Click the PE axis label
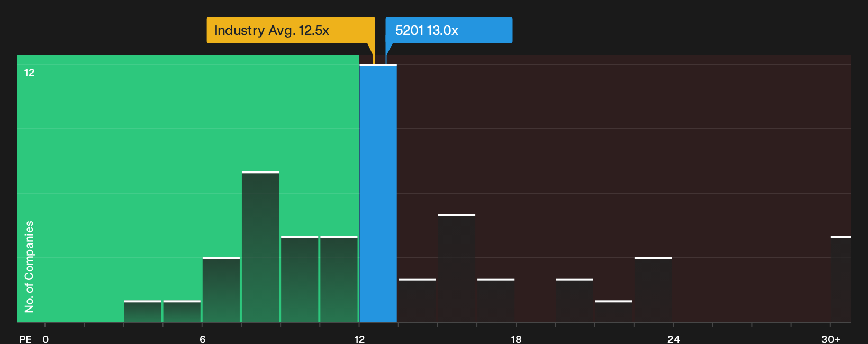This screenshot has width=868, height=344. [25, 339]
